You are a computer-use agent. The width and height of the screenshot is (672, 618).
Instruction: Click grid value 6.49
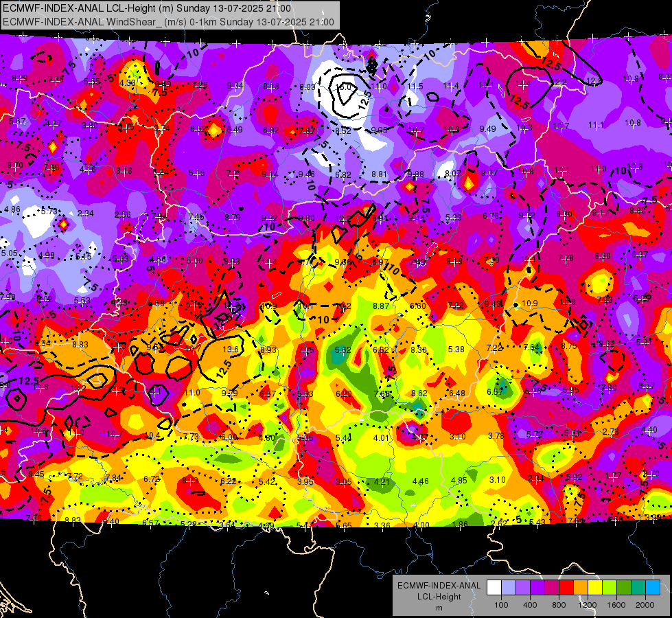tap(235, 130)
